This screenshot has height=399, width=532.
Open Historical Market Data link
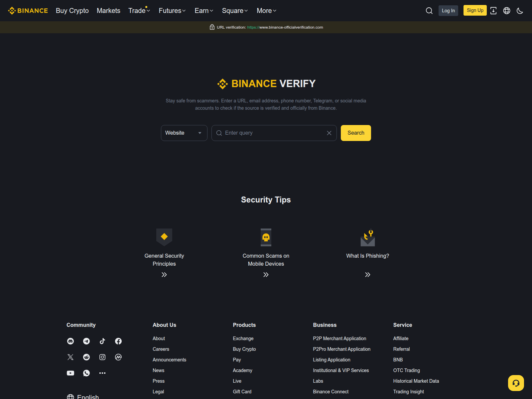416,381
